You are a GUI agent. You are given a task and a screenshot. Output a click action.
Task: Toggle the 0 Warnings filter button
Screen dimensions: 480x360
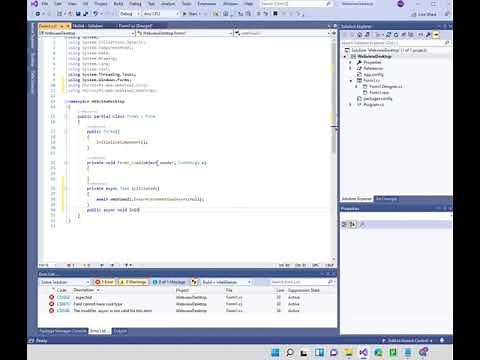pyautogui.click(x=133, y=282)
